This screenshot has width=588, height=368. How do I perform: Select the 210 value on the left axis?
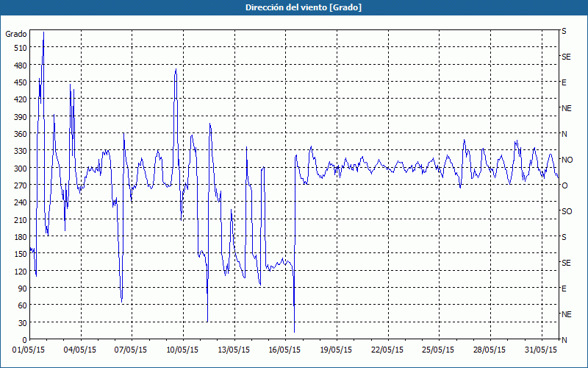coord(21,219)
